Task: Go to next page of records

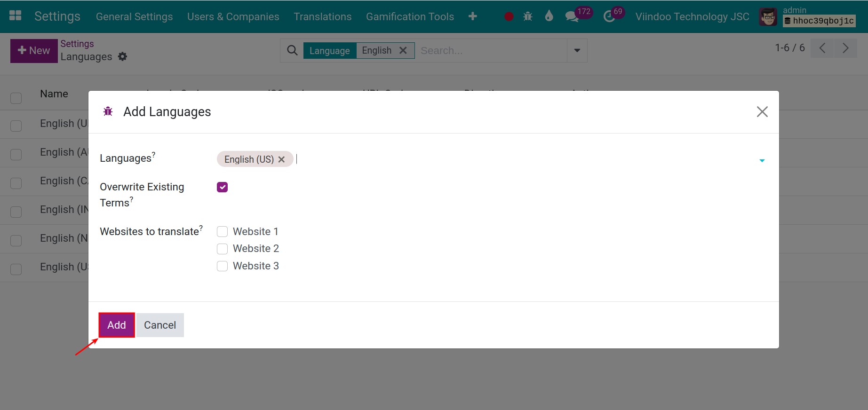Action: point(845,48)
